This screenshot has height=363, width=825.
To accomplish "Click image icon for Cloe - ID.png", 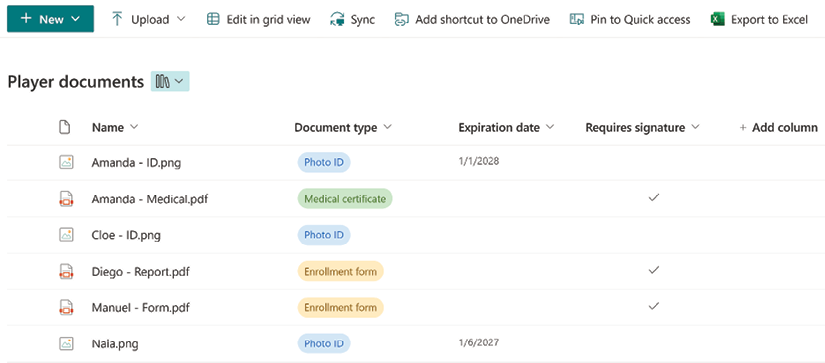I will (x=66, y=235).
